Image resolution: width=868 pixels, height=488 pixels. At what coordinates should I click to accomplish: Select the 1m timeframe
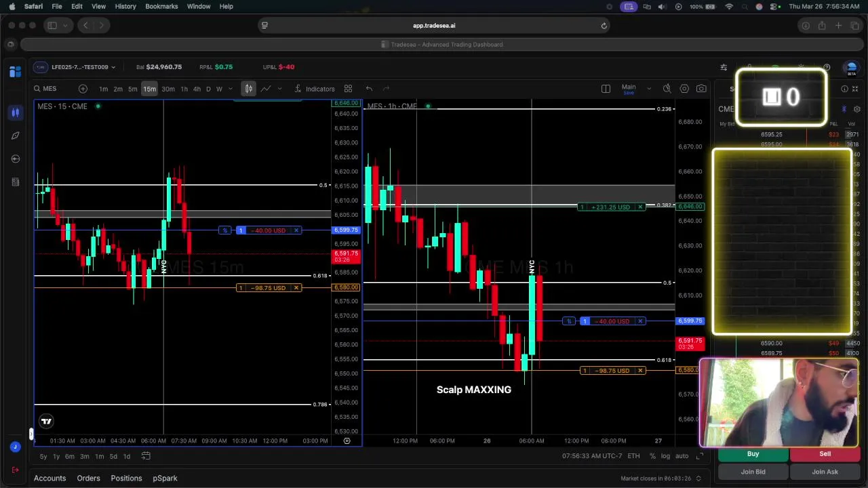click(x=103, y=89)
